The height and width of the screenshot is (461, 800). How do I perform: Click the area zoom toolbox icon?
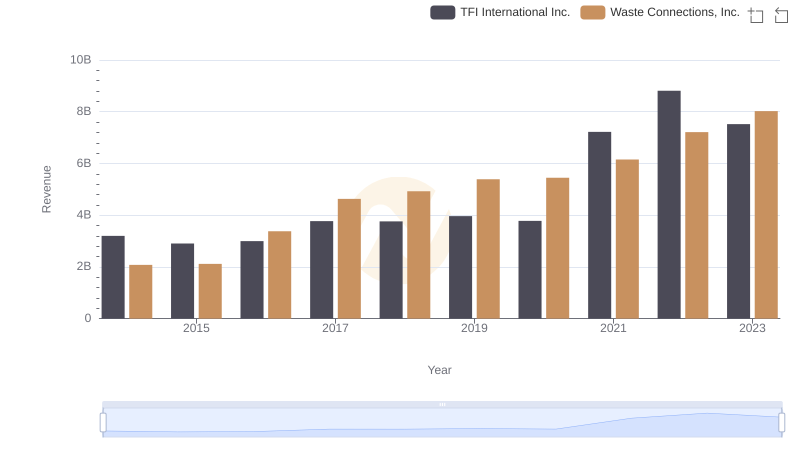pyautogui.click(x=756, y=15)
